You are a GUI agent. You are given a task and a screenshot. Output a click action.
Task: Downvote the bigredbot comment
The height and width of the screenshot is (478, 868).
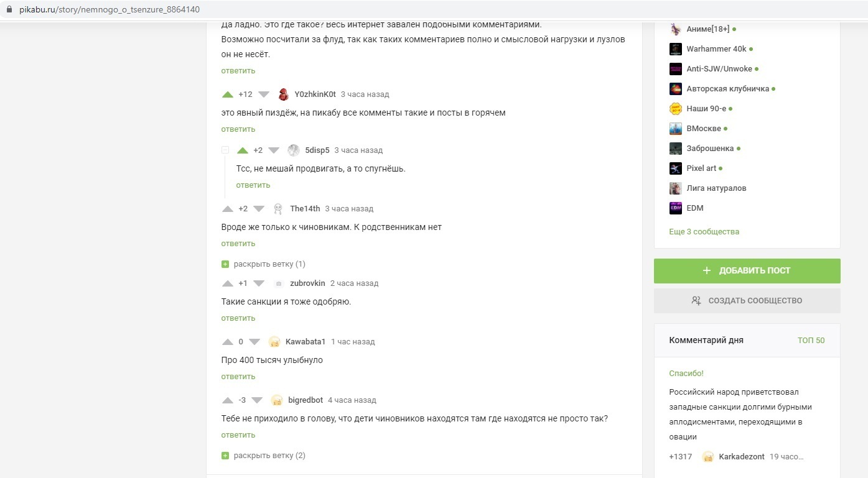pyautogui.click(x=257, y=400)
